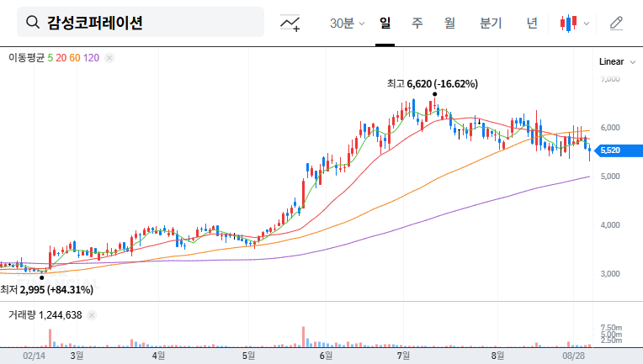Open the stock search field 감성코퍼레이션
Viewport: 643px width, 364px height.
coord(141,22)
